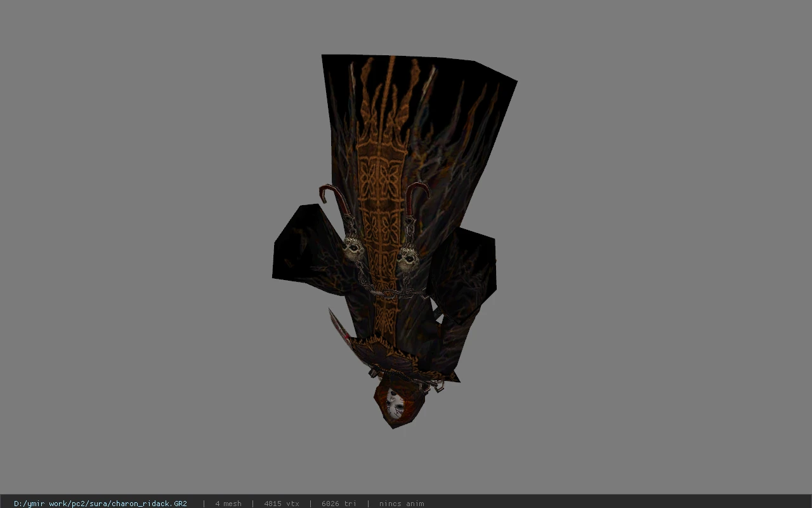
Task: Click the charon_ridack.GR2 file path in status bar
Action: 100,504
